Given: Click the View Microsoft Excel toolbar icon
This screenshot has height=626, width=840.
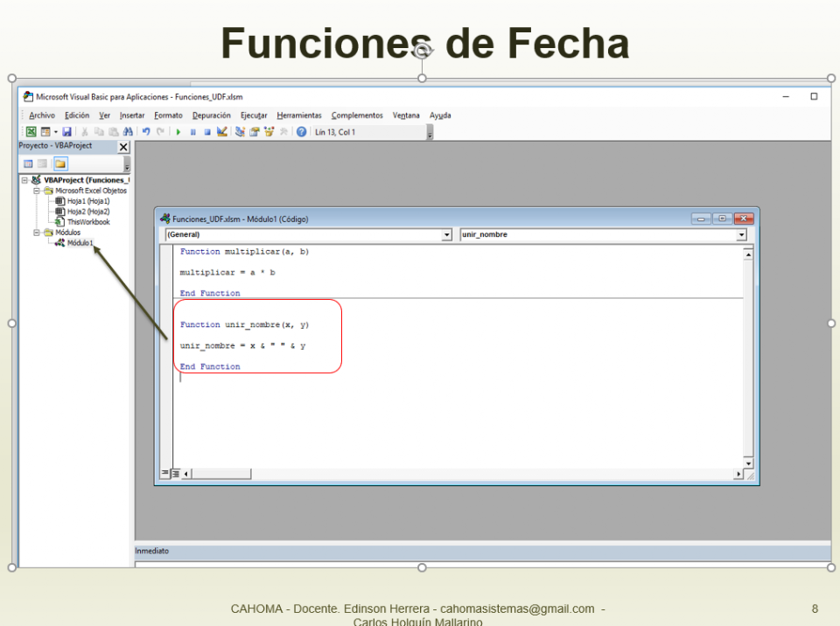Looking at the screenshot, I should click(x=31, y=132).
